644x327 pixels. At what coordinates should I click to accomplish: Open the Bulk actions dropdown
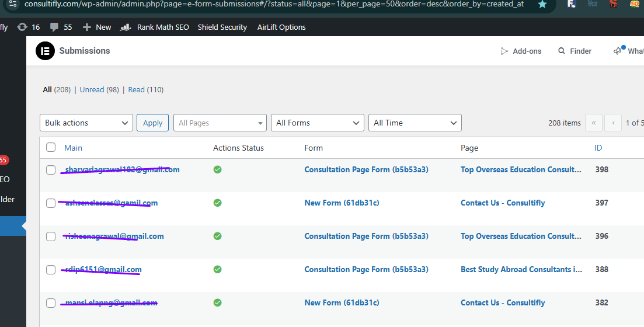[86, 123]
